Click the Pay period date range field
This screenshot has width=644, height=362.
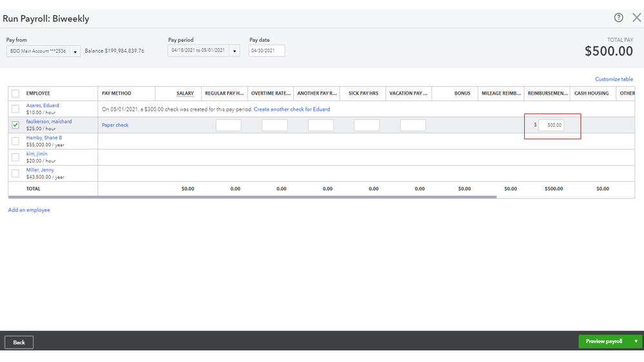[199, 50]
